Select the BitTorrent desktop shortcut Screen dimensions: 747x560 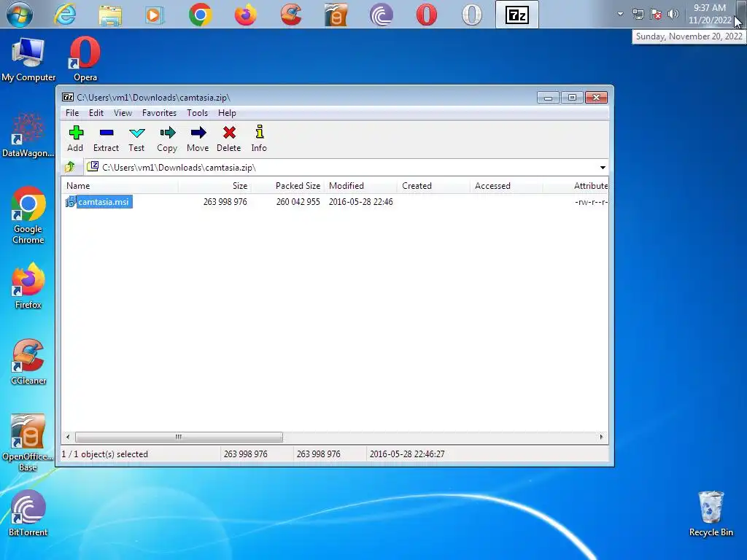(28, 513)
